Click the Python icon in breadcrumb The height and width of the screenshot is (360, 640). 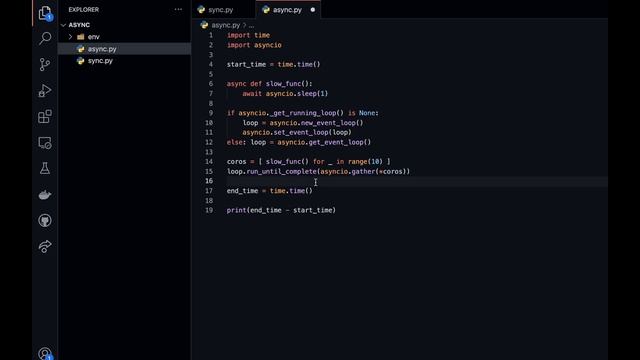pos(204,25)
